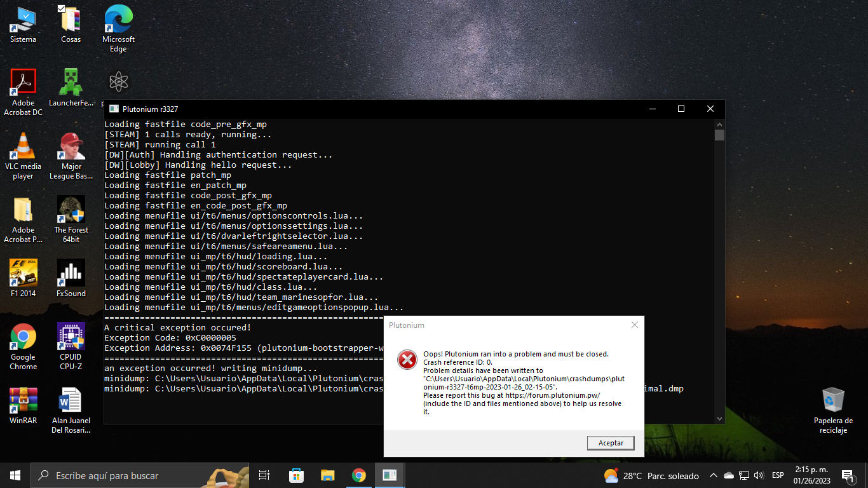Launch the Google Chrome desktop shortcut
The width and height of the screenshot is (868, 488).
[x=24, y=347]
